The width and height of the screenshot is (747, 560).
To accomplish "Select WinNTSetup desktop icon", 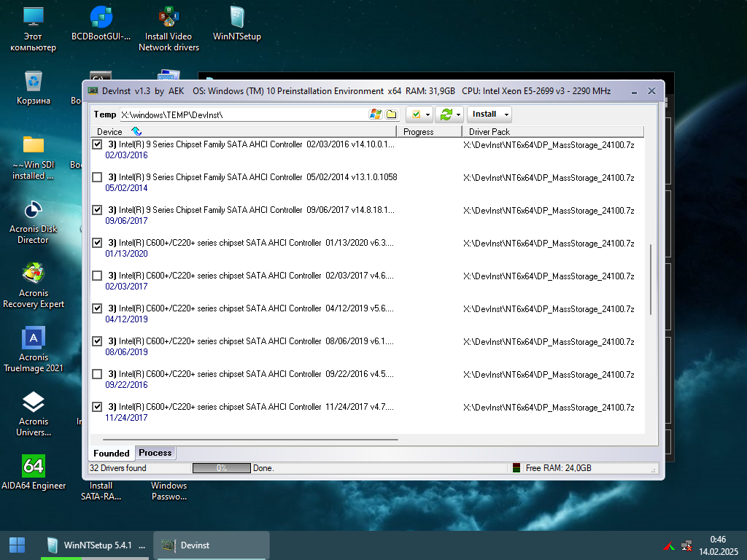I will (237, 24).
